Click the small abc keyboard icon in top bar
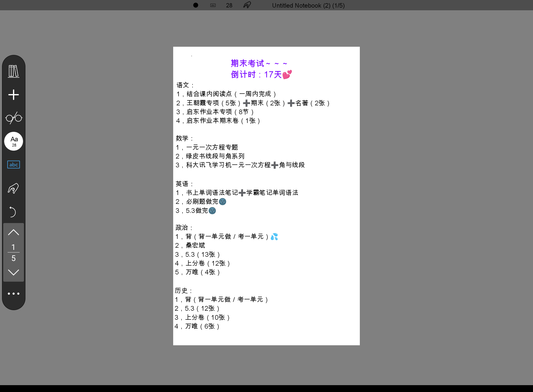The image size is (533, 392). [x=213, y=5]
